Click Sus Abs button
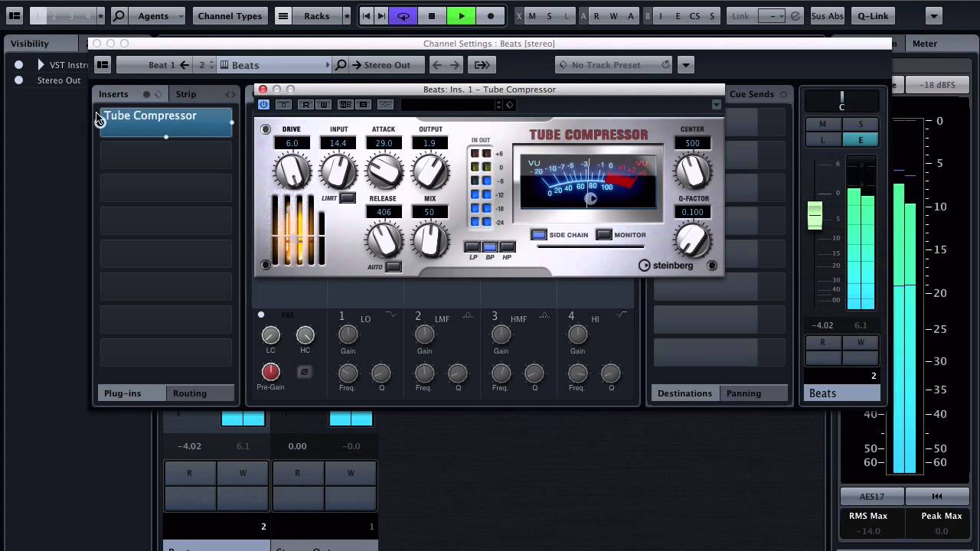980x551 pixels. (827, 15)
